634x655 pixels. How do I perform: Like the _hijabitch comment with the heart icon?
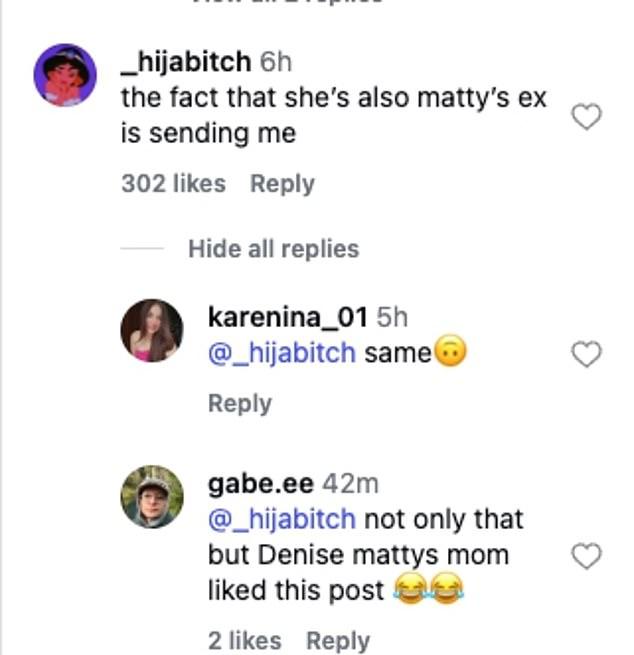(x=586, y=117)
